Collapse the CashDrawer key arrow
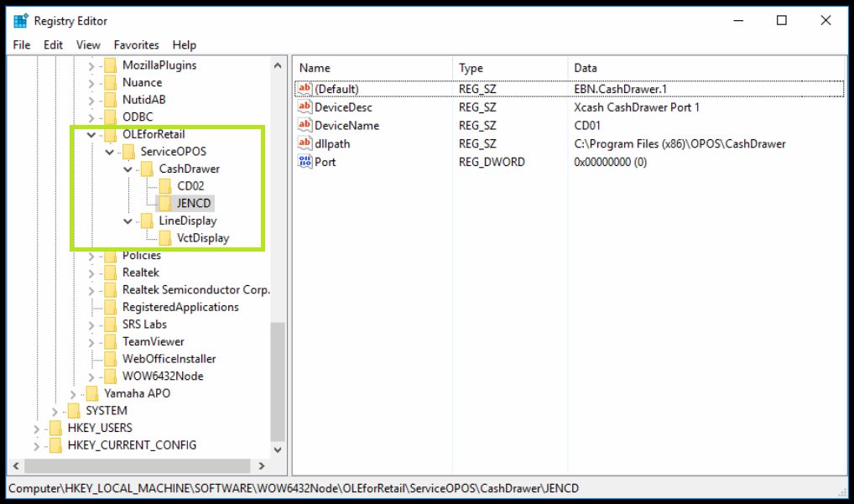The width and height of the screenshot is (854, 504). [x=128, y=169]
